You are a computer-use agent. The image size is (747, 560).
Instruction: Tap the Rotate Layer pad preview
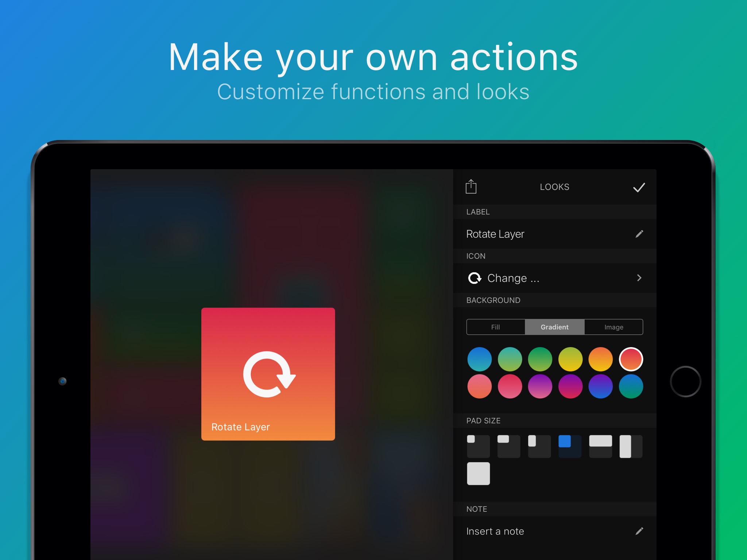pyautogui.click(x=268, y=374)
